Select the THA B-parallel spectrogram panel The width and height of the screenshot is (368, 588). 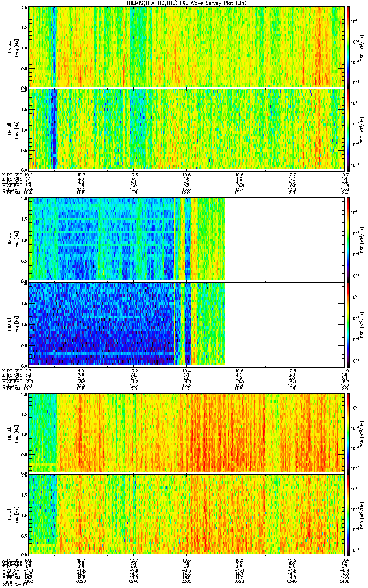(187, 129)
